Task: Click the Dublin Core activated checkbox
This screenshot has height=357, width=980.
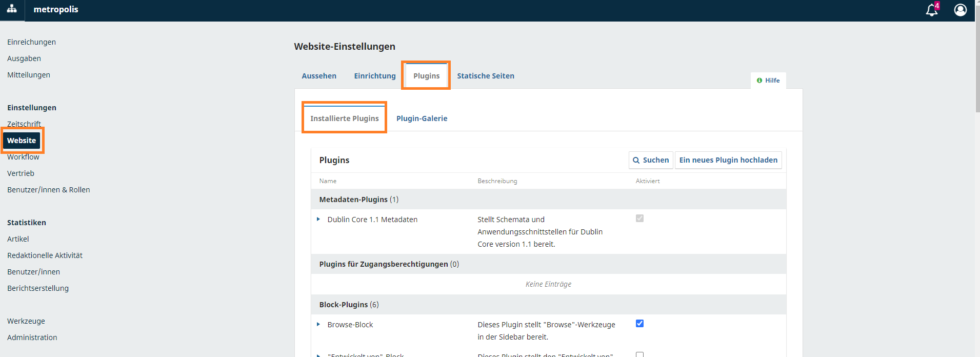Action: [x=639, y=219]
